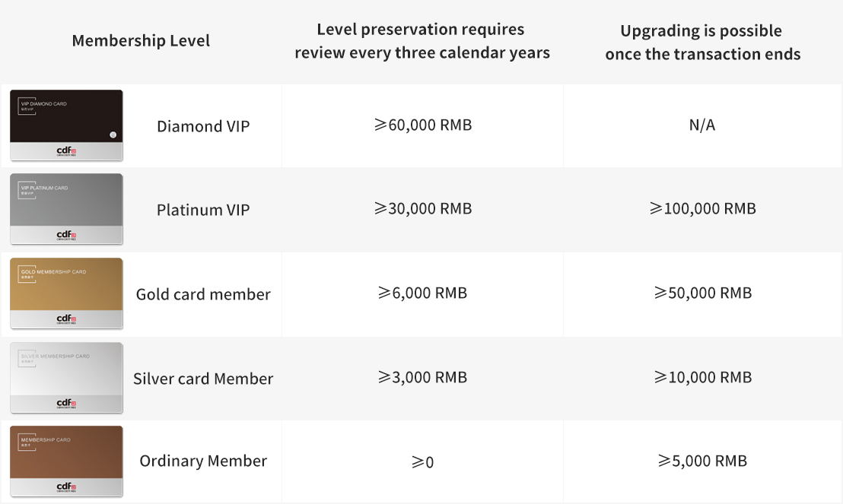Viewport: 843px width, 504px height.
Task: Select the Silver membership card image
Action: click(x=66, y=378)
